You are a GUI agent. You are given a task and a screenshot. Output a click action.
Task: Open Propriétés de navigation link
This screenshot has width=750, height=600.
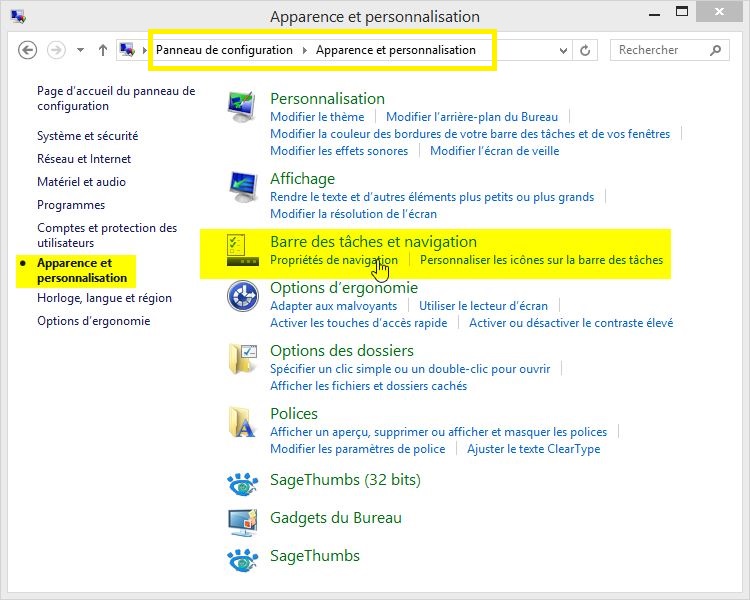pos(333,260)
